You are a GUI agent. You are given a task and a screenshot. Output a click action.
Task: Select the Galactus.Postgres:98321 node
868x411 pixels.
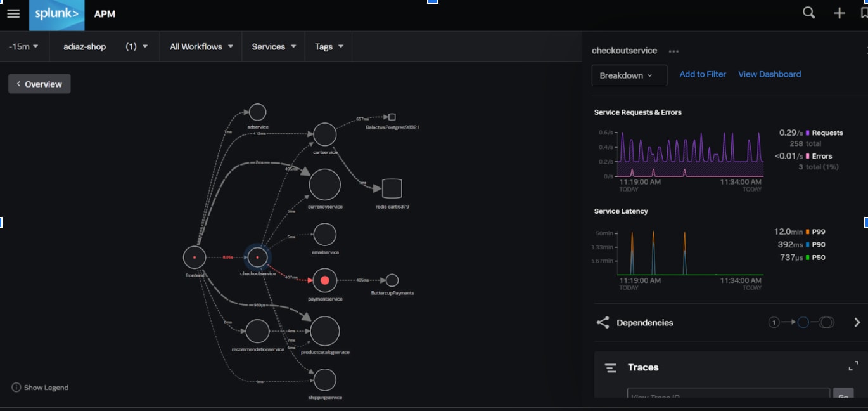coord(392,117)
